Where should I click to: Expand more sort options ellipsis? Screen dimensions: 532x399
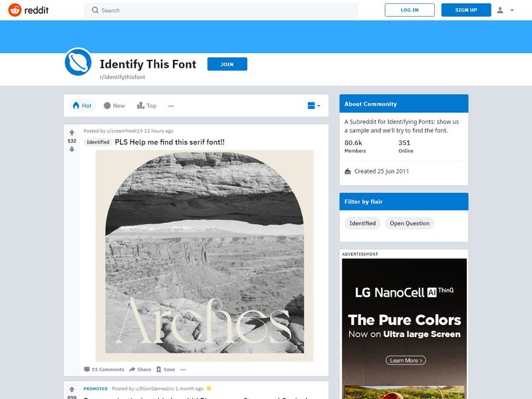pos(171,106)
